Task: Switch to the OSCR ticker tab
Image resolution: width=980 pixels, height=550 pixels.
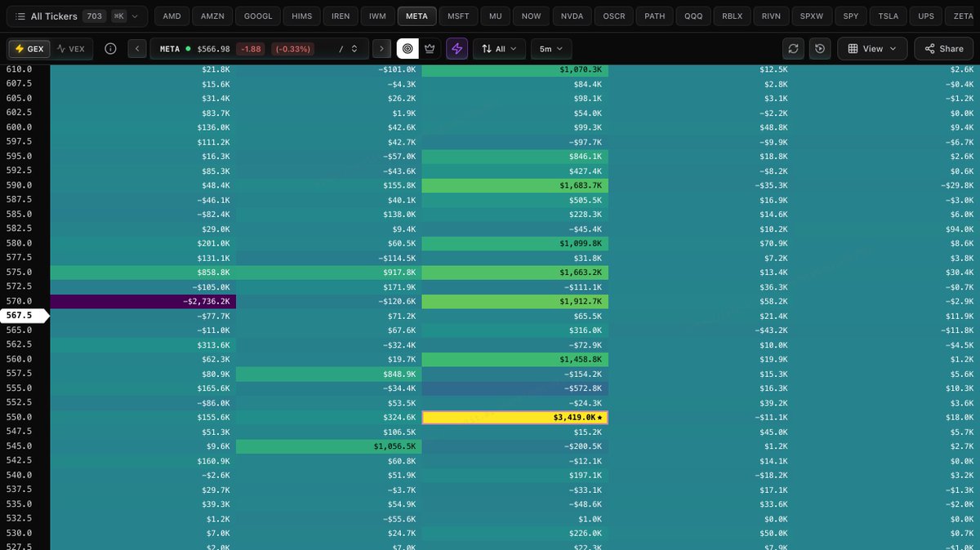Action: [613, 16]
